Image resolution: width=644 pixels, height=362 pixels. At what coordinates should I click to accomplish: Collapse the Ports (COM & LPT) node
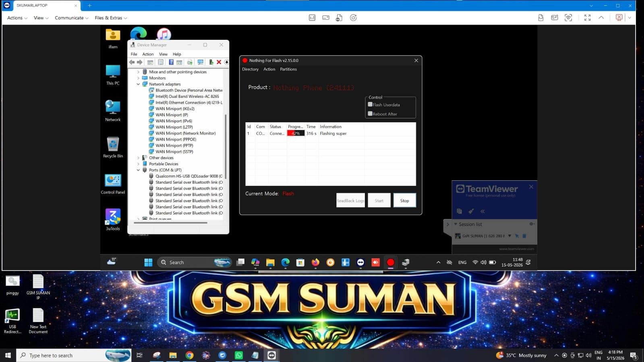(x=138, y=170)
